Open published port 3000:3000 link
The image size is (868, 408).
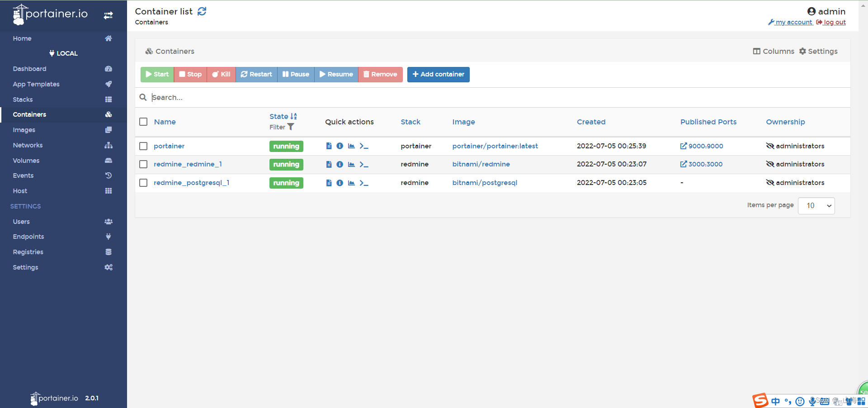(x=701, y=164)
